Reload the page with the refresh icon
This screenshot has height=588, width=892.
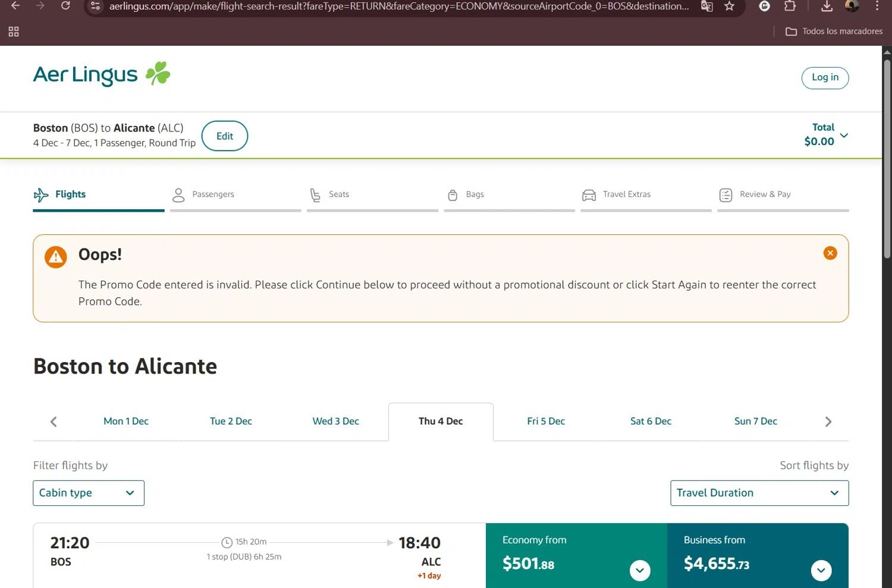coord(65,6)
